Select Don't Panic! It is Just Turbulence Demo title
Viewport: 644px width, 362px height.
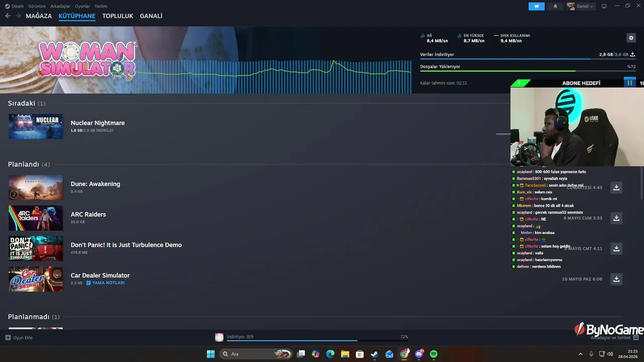point(126,245)
